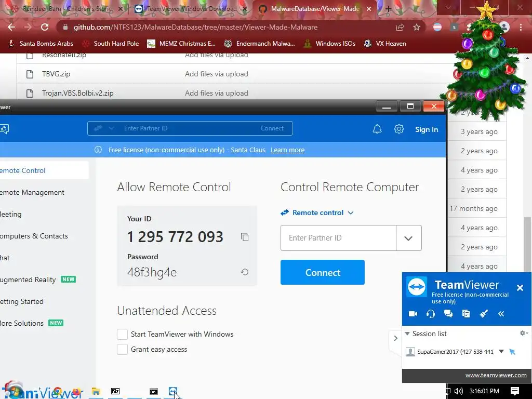Open file transfer box icon in session panel
Image resolution: width=532 pixels, height=399 pixels.
pos(466,313)
